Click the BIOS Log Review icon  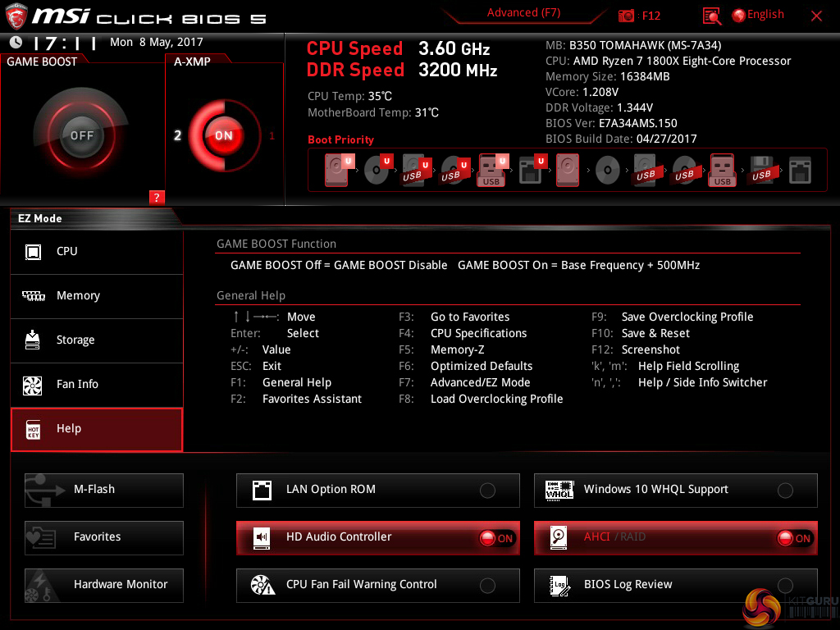pos(559,585)
